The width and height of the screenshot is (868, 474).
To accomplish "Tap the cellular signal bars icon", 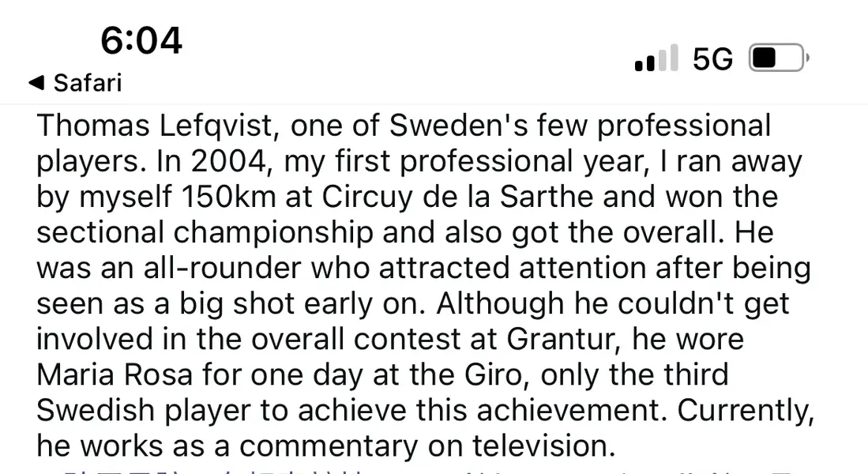I will (x=656, y=58).
